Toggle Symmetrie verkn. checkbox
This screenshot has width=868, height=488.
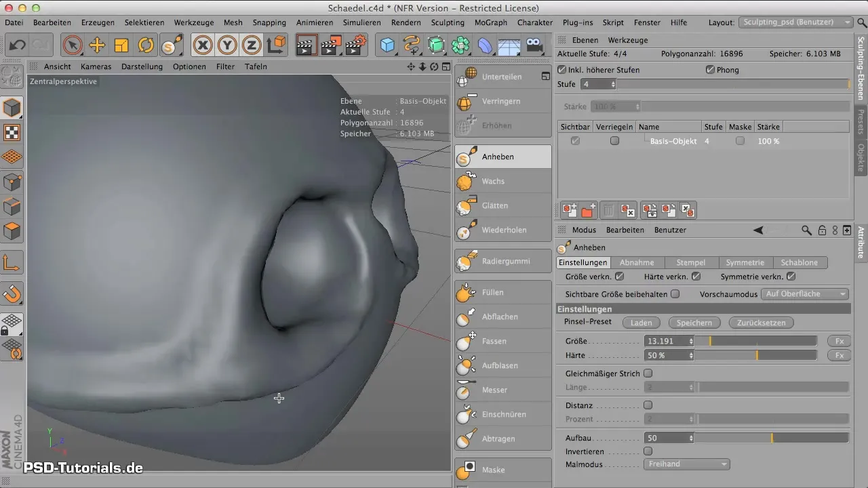(x=791, y=277)
